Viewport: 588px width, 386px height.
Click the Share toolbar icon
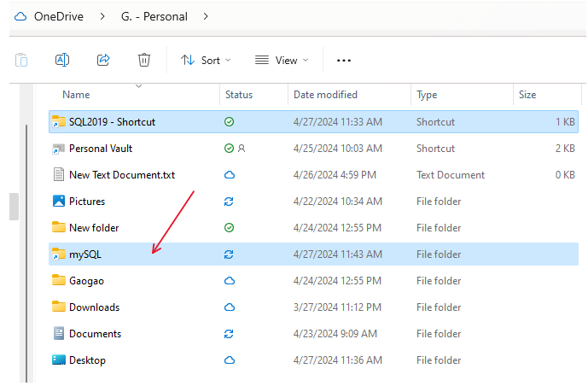pyautogui.click(x=103, y=60)
